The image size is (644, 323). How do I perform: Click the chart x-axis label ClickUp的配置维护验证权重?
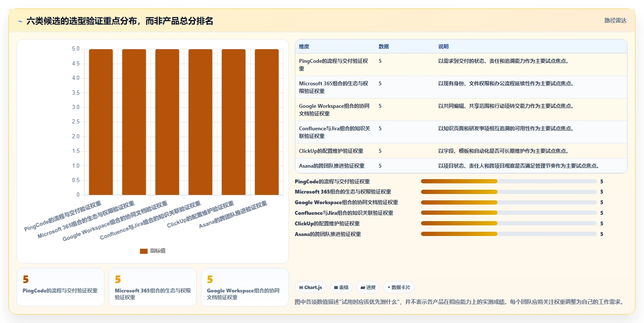(x=201, y=214)
